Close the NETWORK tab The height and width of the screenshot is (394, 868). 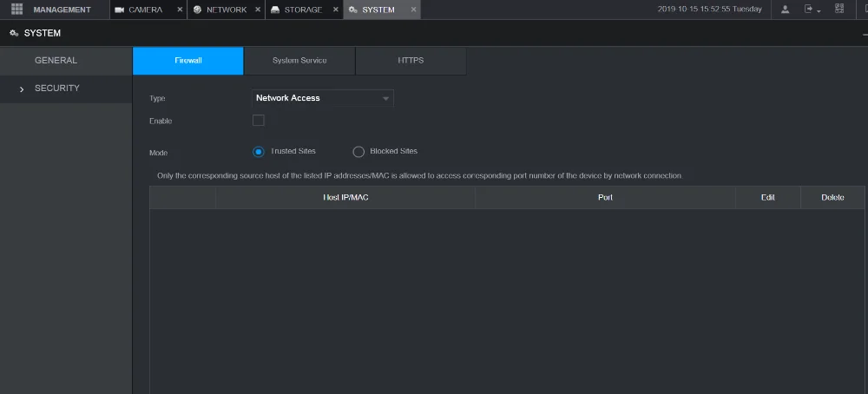click(x=258, y=10)
